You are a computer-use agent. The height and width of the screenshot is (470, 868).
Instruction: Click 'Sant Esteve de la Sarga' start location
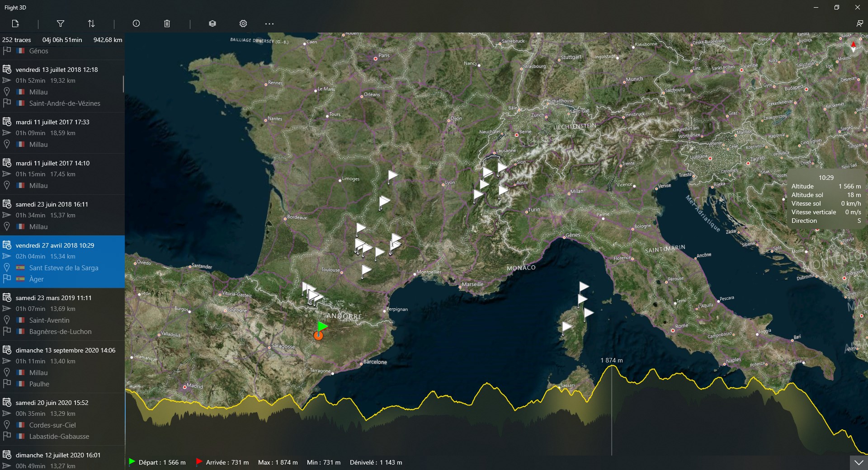[64, 268]
